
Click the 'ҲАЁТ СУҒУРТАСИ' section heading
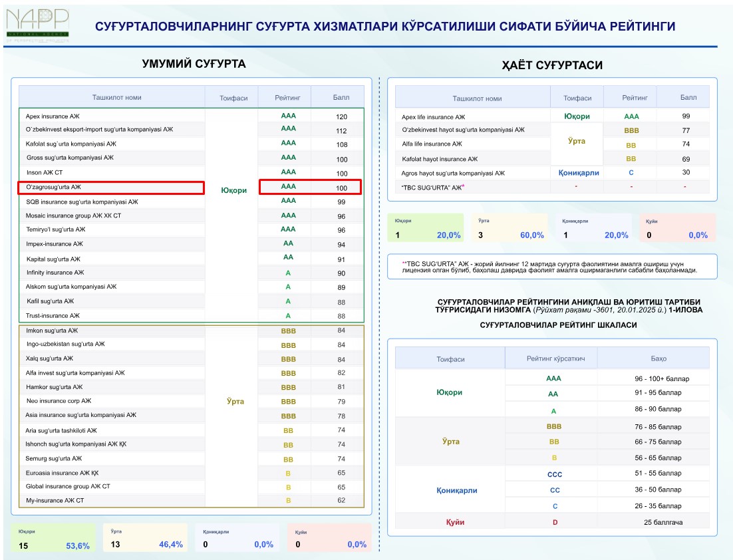pos(552,65)
